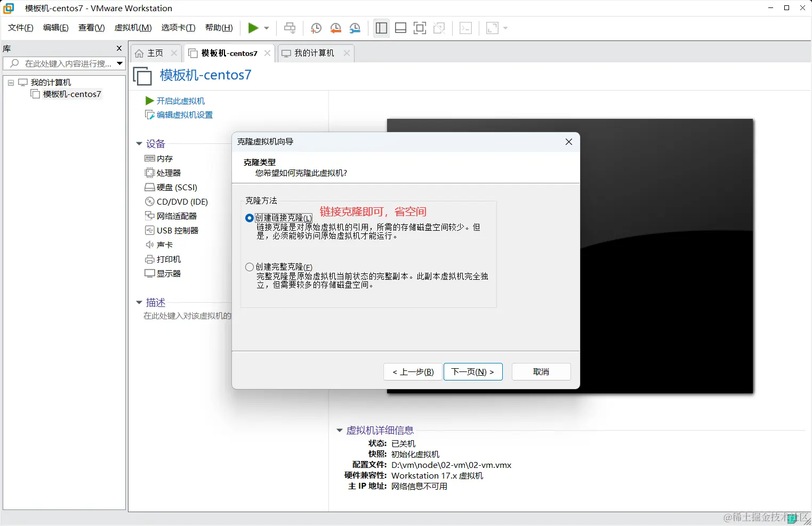Open the stretch display dropdown arrow
This screenshot has height=526, width=812.
[505, 28]
